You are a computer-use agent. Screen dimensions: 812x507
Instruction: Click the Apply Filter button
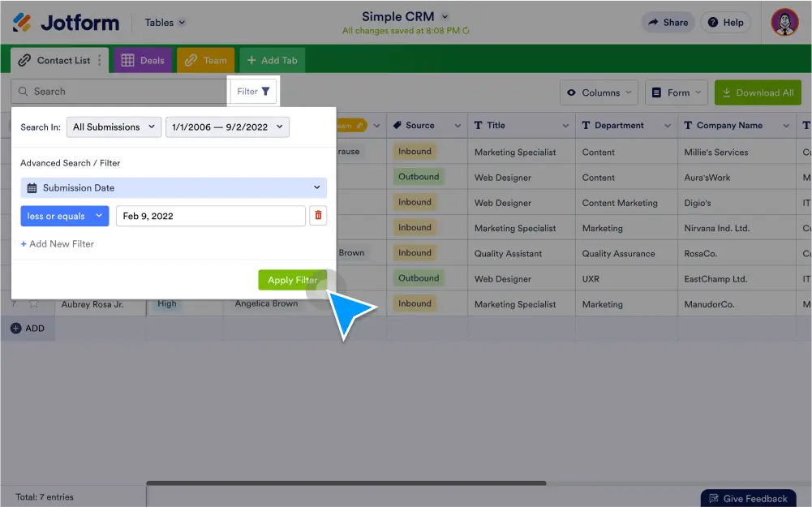pyautogui.click(x=292, y=280)
